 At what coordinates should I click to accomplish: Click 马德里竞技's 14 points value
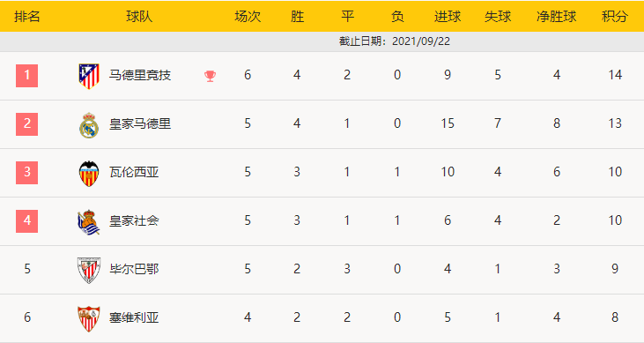tap(615, 75)
